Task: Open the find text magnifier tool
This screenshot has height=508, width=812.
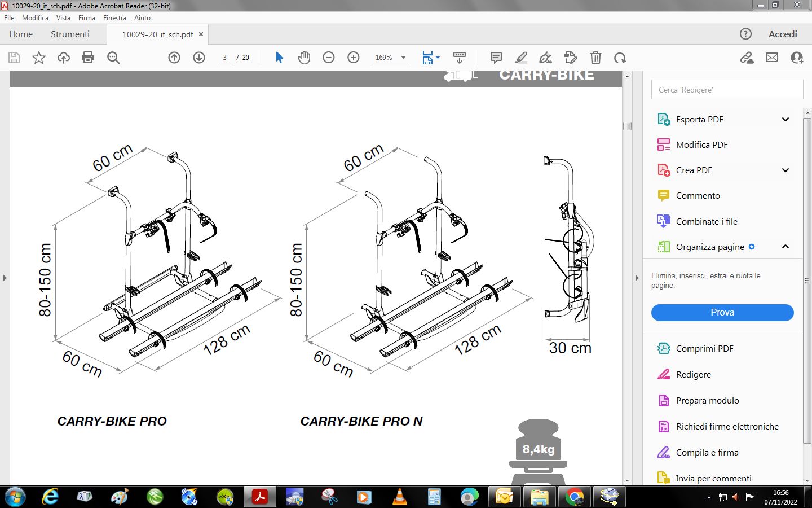Action: (113, 58)
